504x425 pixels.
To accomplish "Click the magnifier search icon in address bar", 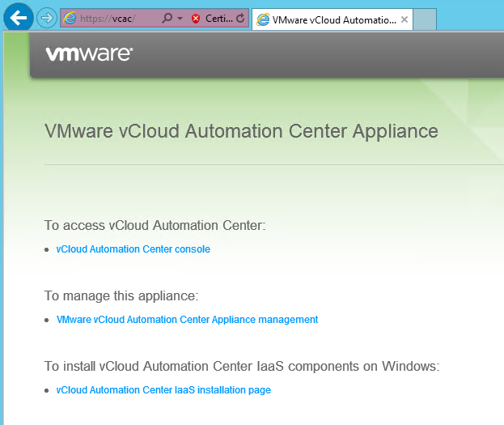I will (167, 18).
